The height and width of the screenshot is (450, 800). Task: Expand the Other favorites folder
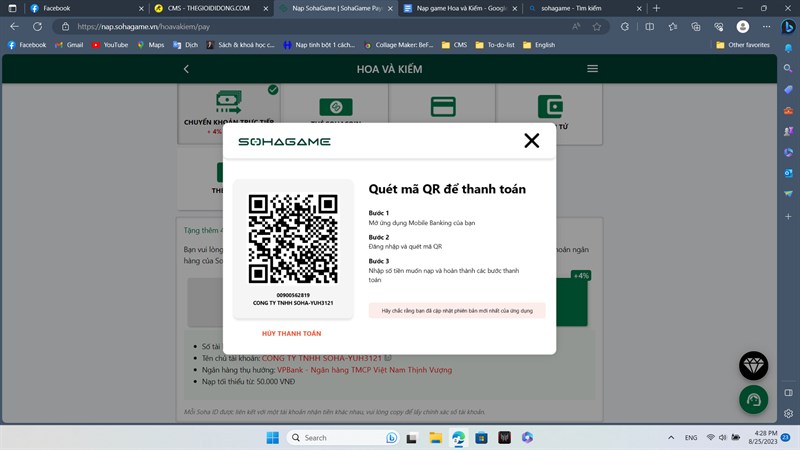point(743,45)
